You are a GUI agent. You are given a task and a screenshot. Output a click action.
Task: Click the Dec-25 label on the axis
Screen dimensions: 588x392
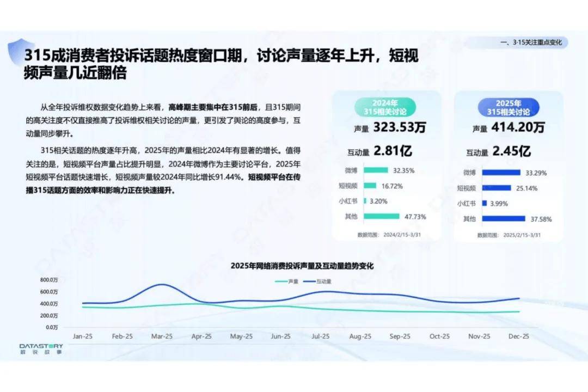(x=518, y=336)
